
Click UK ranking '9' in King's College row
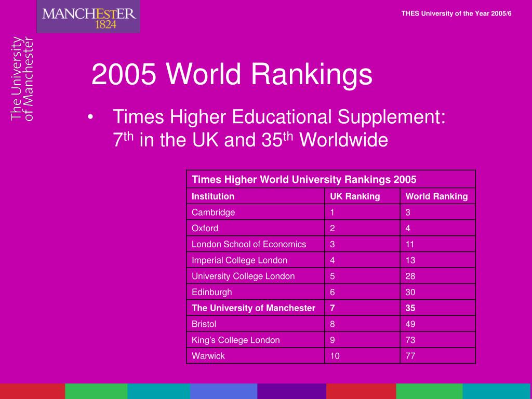coord(332,340)
